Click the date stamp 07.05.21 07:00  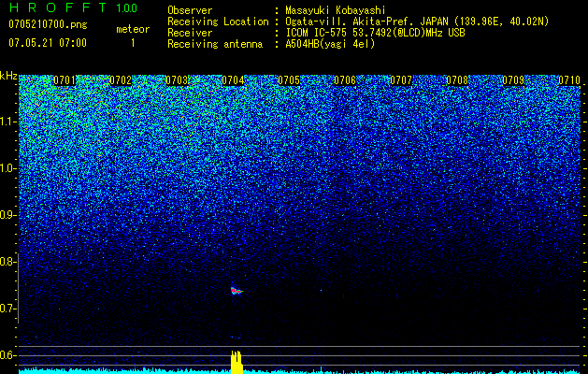(48, 43)
